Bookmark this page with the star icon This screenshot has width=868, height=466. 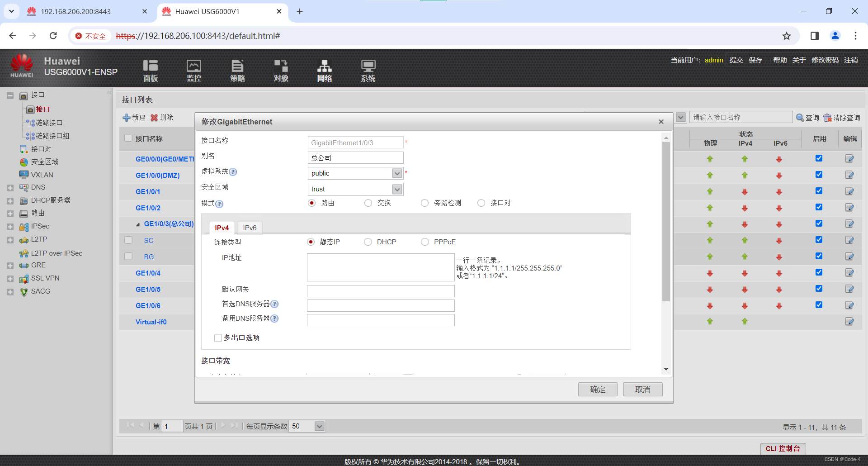(x=787, y=36)
